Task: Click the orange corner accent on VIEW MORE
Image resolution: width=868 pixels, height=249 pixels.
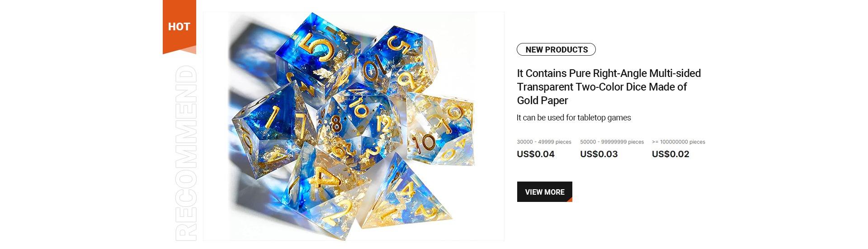Action: tap(570, 200)
